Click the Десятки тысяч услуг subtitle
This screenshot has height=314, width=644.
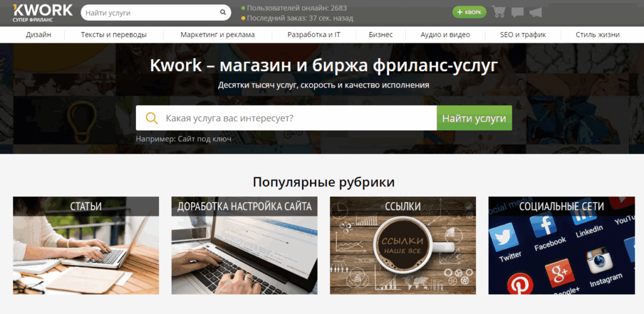pyautogui.click(x=324, y=86)
